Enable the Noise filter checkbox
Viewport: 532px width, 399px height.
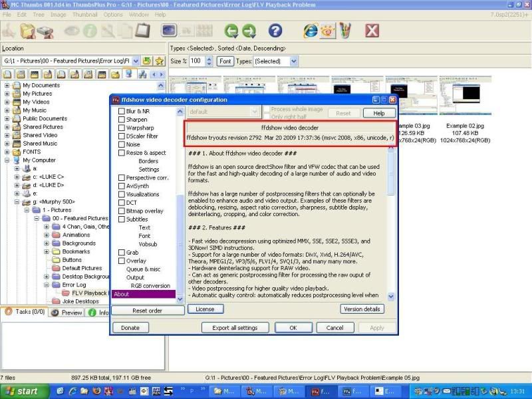pos(122,144)
